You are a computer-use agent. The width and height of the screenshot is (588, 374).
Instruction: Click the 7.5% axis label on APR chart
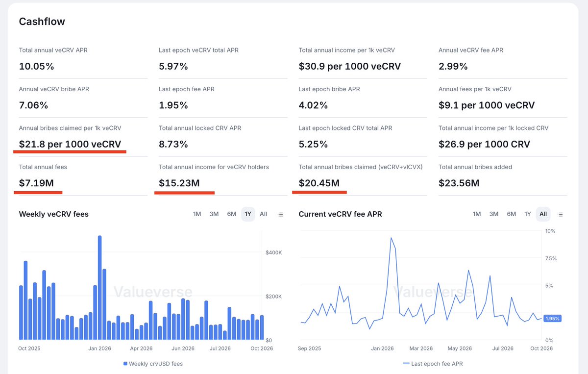coord(550,258)
